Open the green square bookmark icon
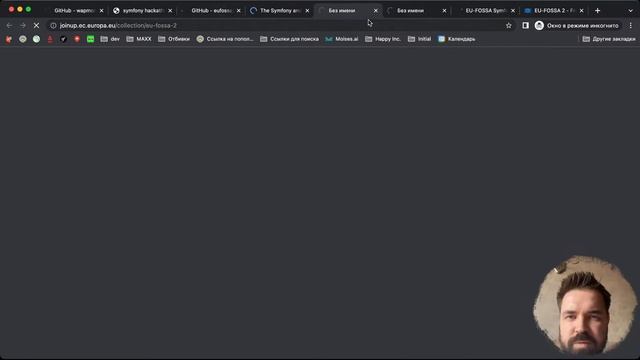Viewport: 640px width, 360px height. pos(91,39)
